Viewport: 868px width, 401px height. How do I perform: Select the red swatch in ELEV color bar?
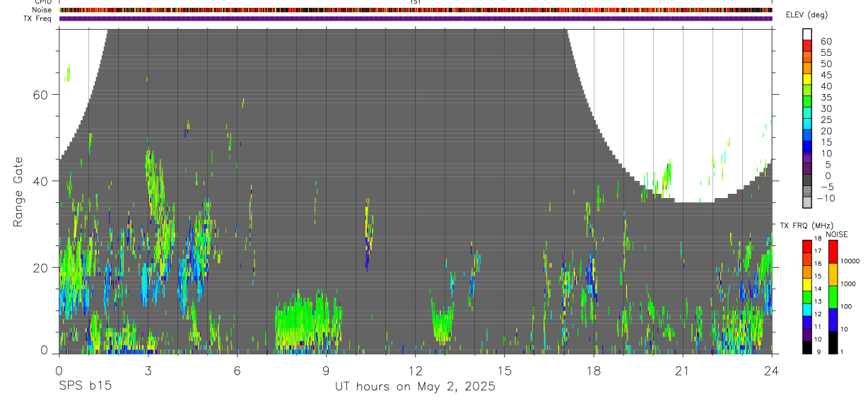point(808,46)
